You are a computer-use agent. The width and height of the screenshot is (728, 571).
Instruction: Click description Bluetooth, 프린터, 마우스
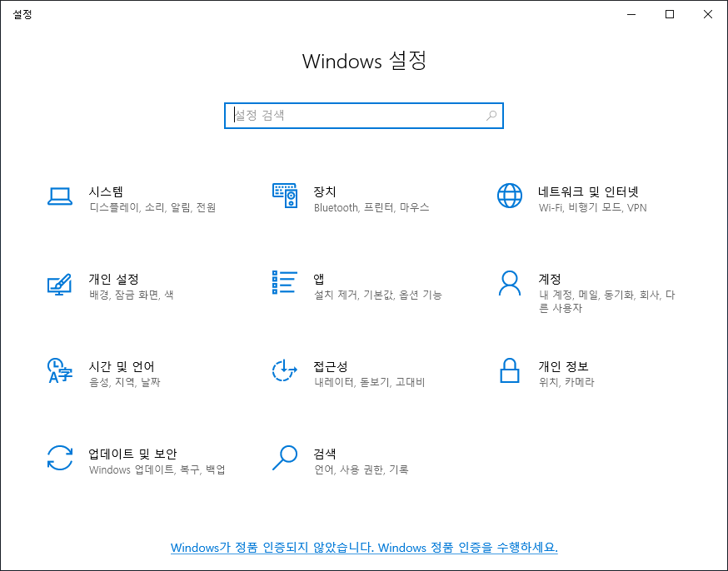point(371,207)
